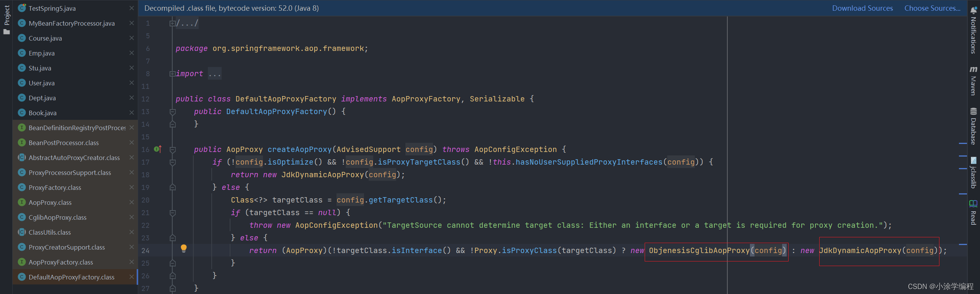The width and height of the screenshot is (980, 294).
Task: Select DefaultAopProxyFactory.class tab
Action: pyautogui.click(x=72, y=277)
